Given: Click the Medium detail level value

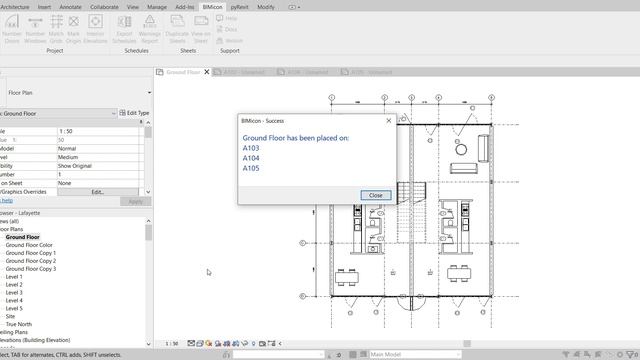Looking at the screenshot, I should click(x=98, y=157).
